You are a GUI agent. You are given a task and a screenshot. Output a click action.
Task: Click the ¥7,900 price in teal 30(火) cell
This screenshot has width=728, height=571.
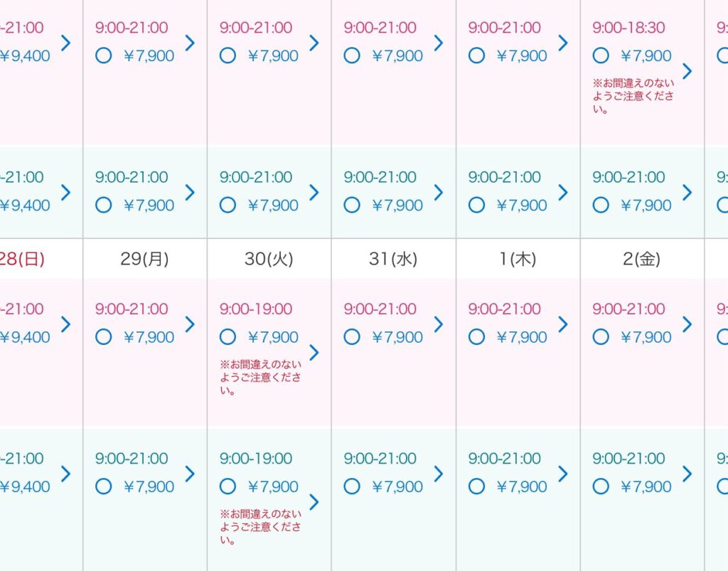[x=273, y=486]
